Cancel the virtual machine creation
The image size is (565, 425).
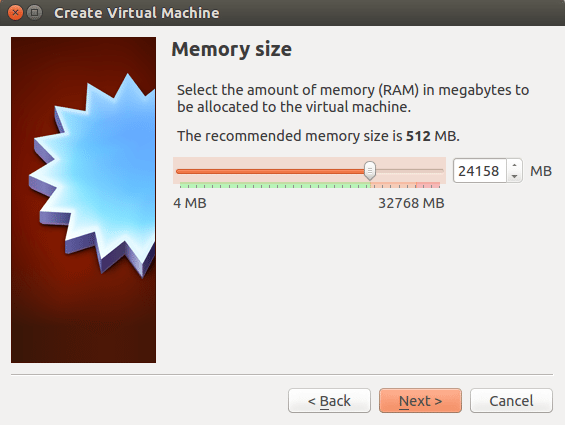tap(511, 400)
